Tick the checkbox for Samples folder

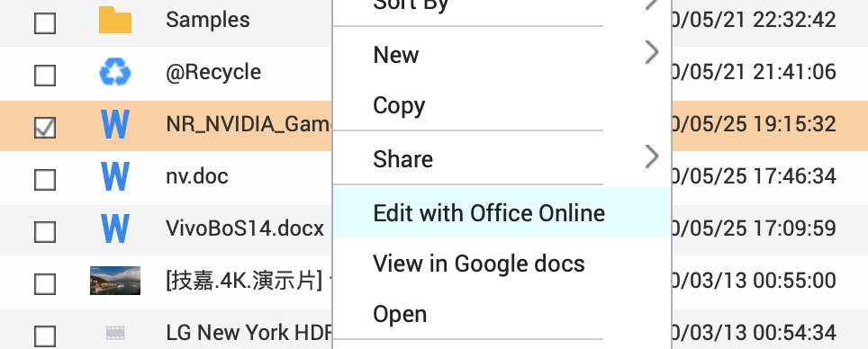(x=45, y=23)
